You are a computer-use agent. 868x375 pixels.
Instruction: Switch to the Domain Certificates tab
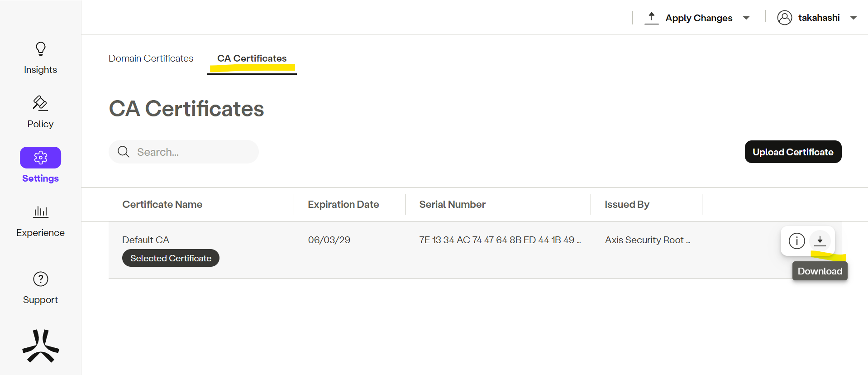tap(151, 58)
